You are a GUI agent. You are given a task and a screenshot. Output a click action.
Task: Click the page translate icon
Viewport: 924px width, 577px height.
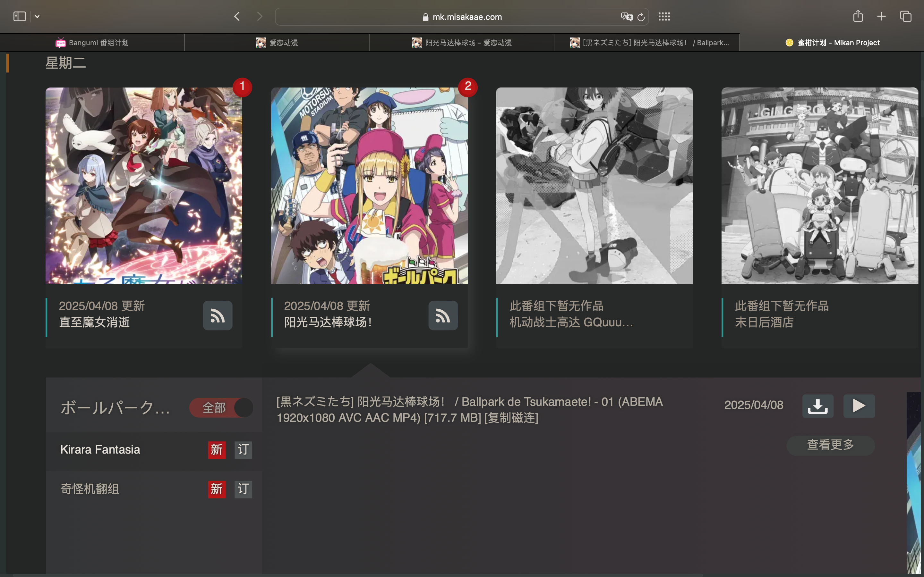pos(626,17)
